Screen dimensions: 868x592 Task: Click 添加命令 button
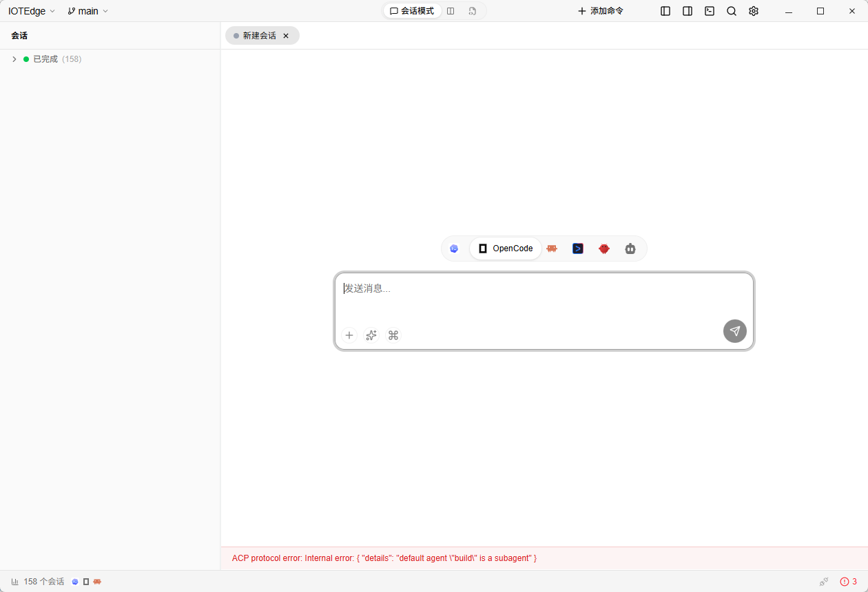pyautogui.click(x=600, y=11)
